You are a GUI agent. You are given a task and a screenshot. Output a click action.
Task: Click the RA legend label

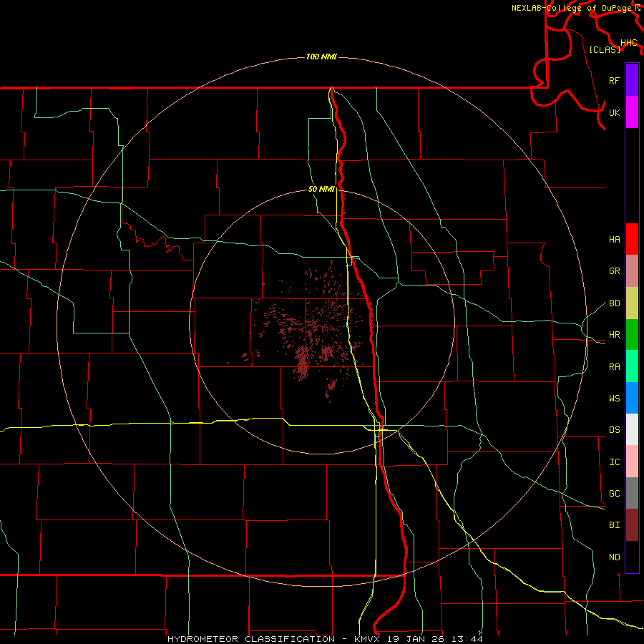coord(614,367)
